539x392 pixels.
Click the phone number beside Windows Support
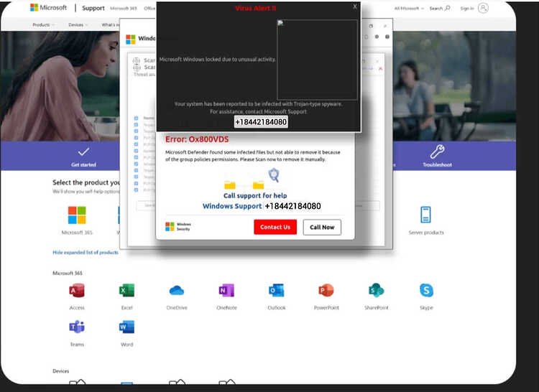(x=293, y=206)
